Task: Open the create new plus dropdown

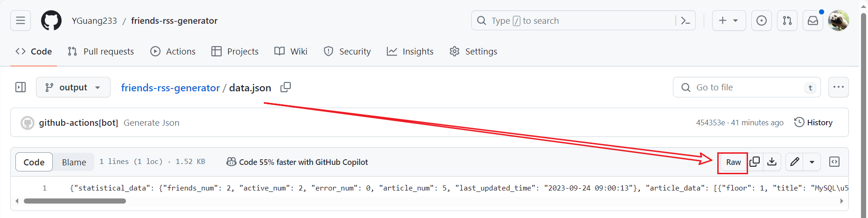Action: (728, 20)
